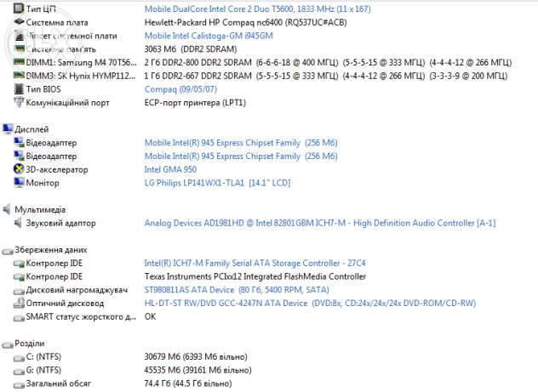Open HL-DT-ST RW/DVD GCC-4247N ATA Device link

coord(310,304)
